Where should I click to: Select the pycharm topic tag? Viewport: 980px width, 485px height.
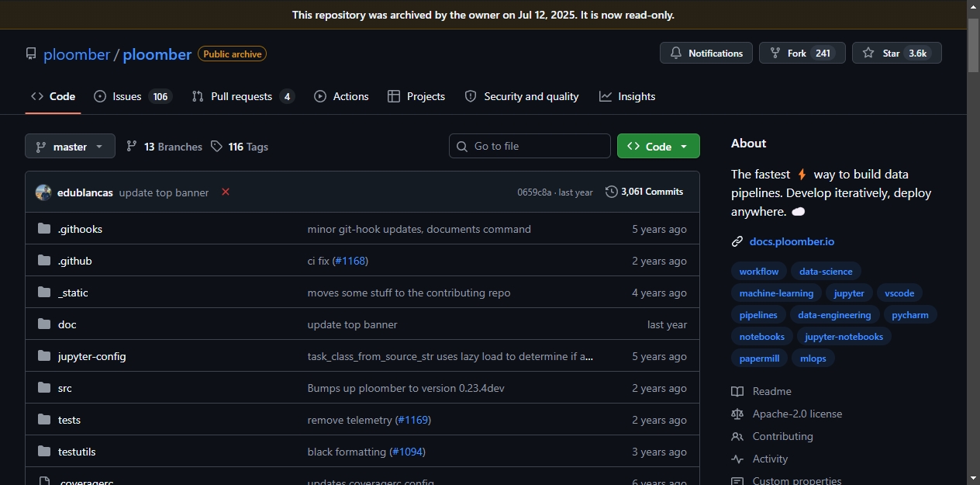[910, 315]
